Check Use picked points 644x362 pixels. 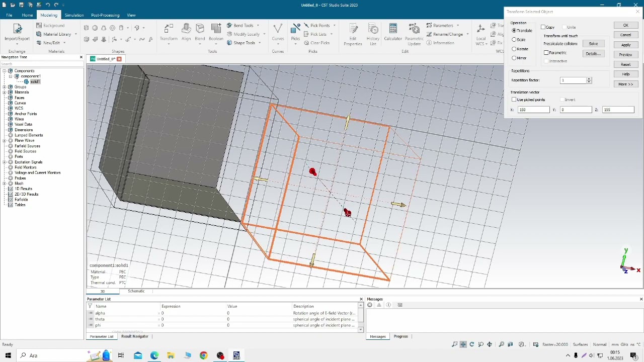coord(514,100)
